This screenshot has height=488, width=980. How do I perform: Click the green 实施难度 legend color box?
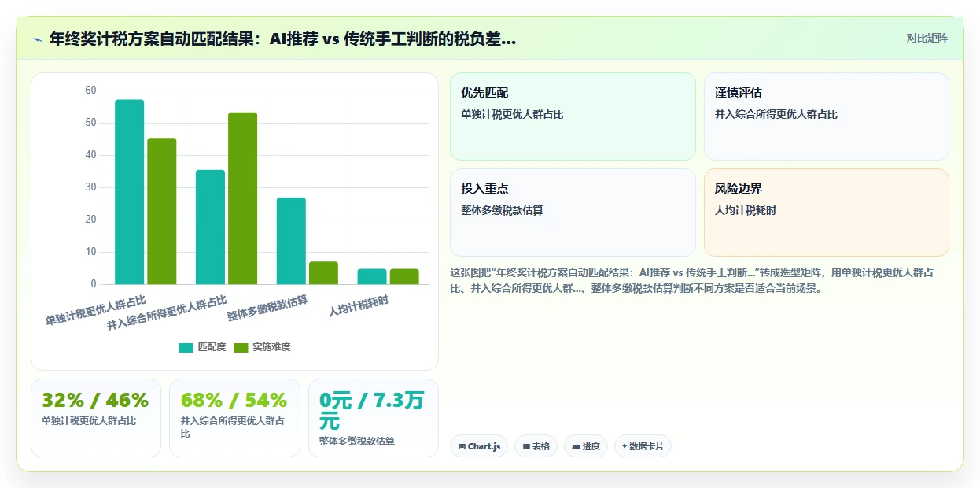click(x=241, y=347)
